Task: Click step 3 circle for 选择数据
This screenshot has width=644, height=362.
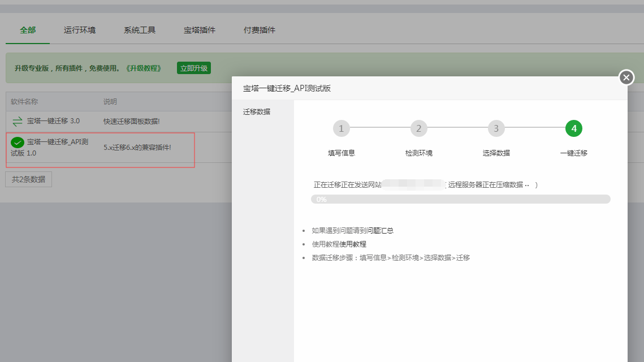Action: [x=496, y=128]
